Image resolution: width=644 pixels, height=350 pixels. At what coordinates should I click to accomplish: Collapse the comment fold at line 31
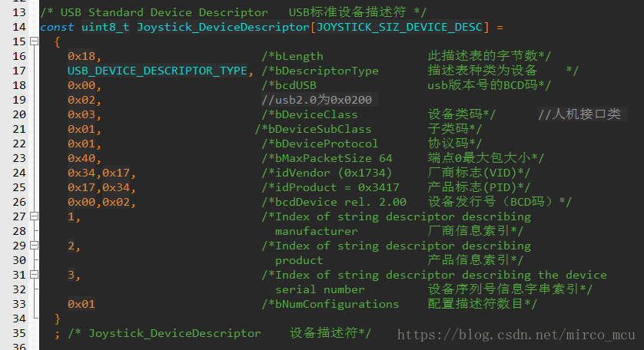34,275
